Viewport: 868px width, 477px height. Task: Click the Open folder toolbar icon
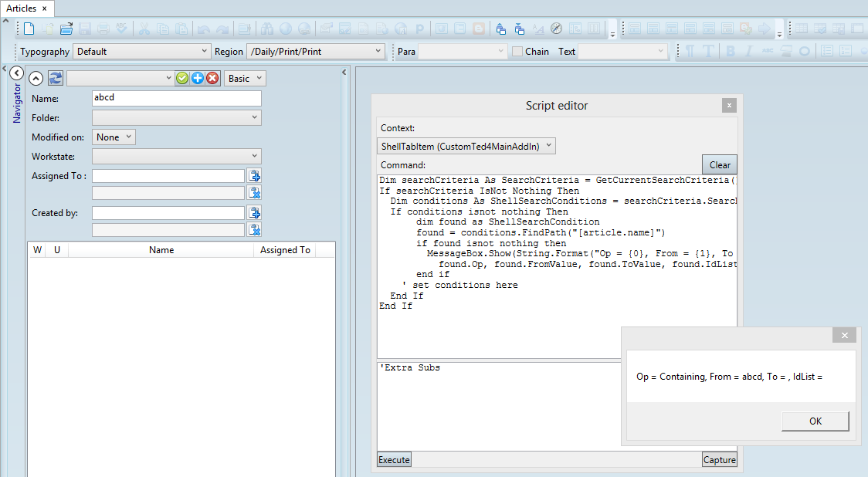(x=66, y=29)
